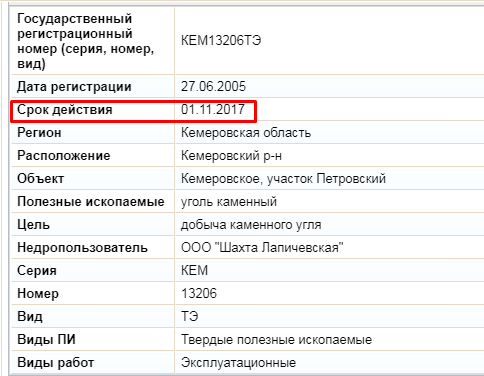Click the value 'ТЭ' in Вид row
The image size is (484, 376).
(x=190, y=316)
